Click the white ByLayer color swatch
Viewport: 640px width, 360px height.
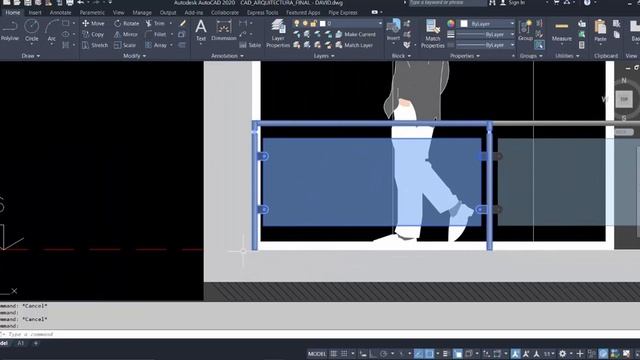(x=464, y=24)
